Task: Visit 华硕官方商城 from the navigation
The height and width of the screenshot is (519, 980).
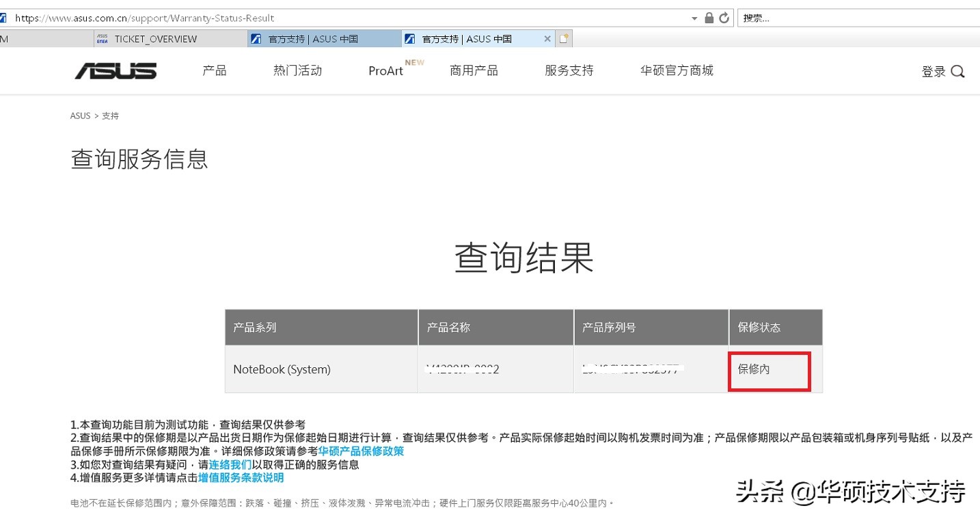Action: point(676,70)
